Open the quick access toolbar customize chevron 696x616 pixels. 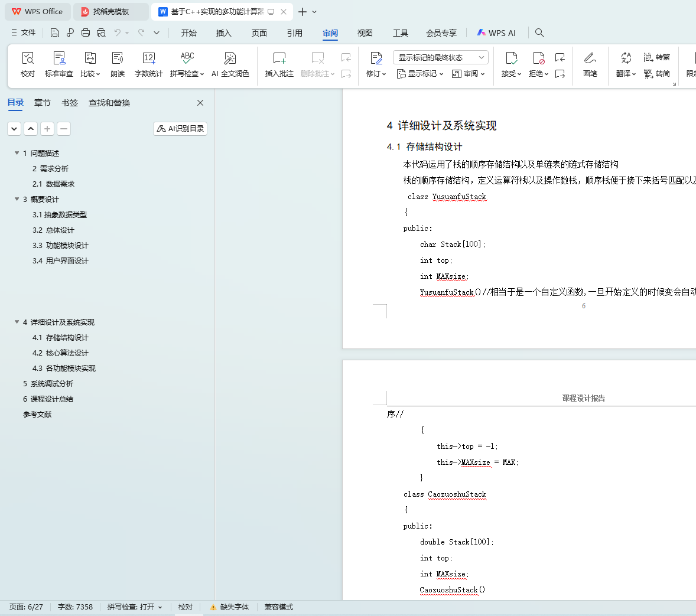157,32
